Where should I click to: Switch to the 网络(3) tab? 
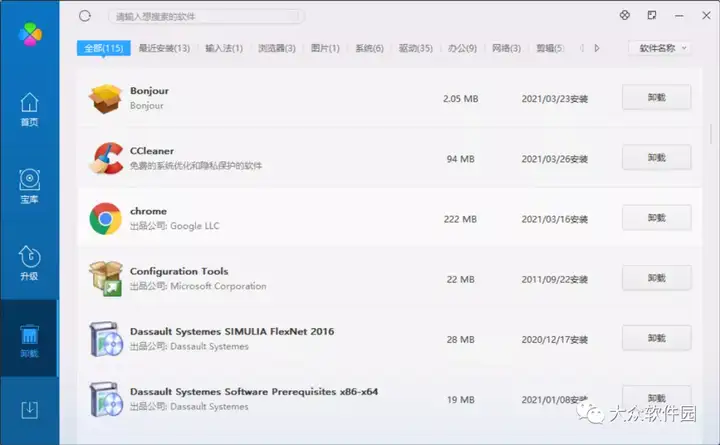pos(506,48)
